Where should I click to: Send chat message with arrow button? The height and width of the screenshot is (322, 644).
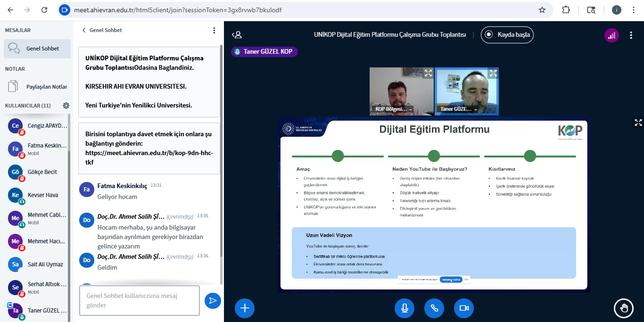pyautogui.click(x=213, y=300)
